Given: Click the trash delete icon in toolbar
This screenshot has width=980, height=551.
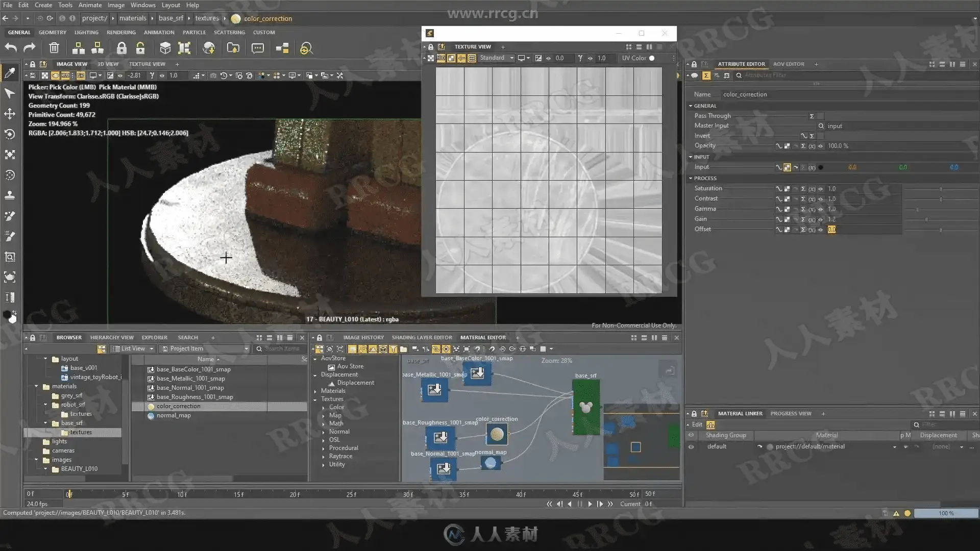Looking at the screenshot, I should pos(54,48).
